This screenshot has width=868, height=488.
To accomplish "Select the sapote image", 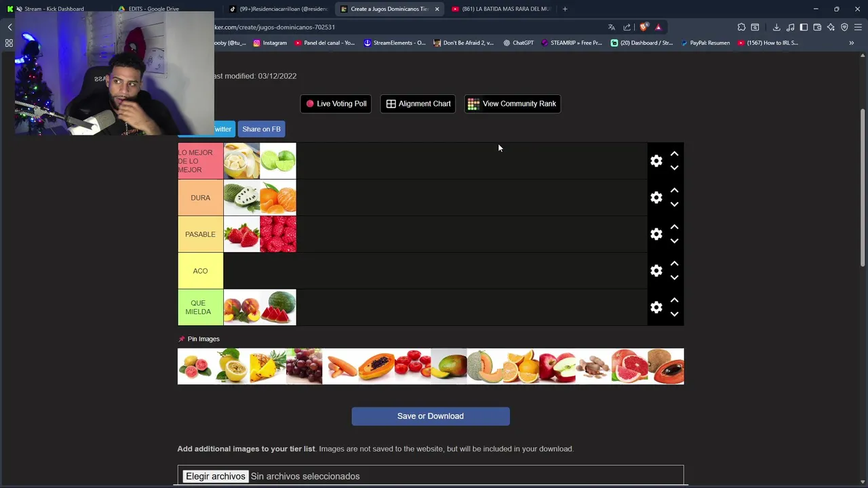I will tap(666, 366).
